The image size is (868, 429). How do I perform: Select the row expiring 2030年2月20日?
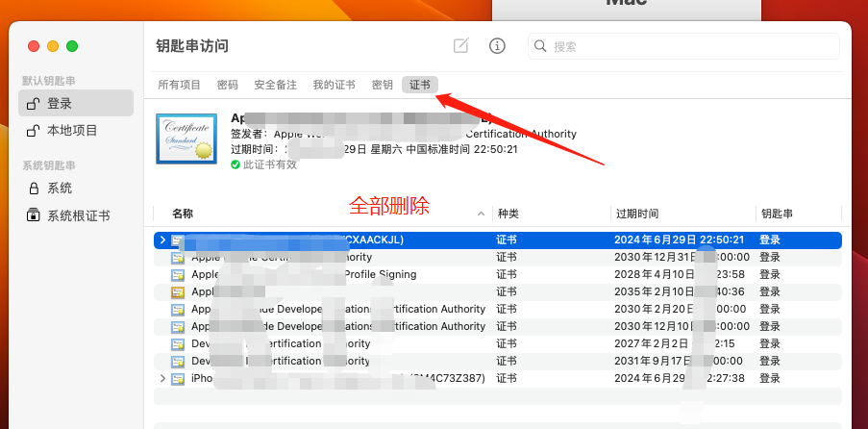coord(498,310)
